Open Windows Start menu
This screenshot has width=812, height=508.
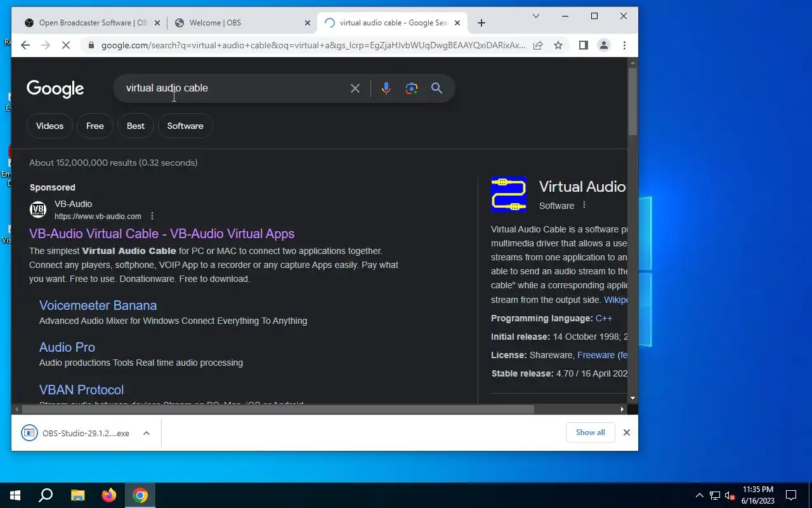(x=15, y=495)
